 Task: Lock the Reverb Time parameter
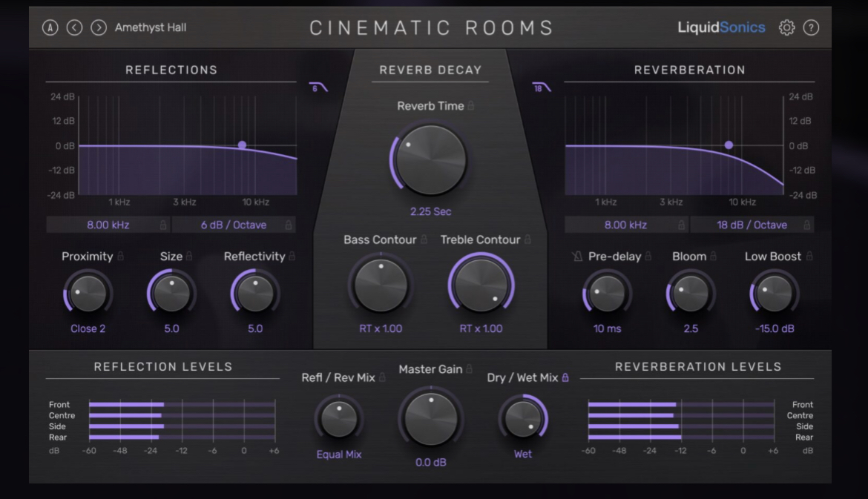click(471, 105)
